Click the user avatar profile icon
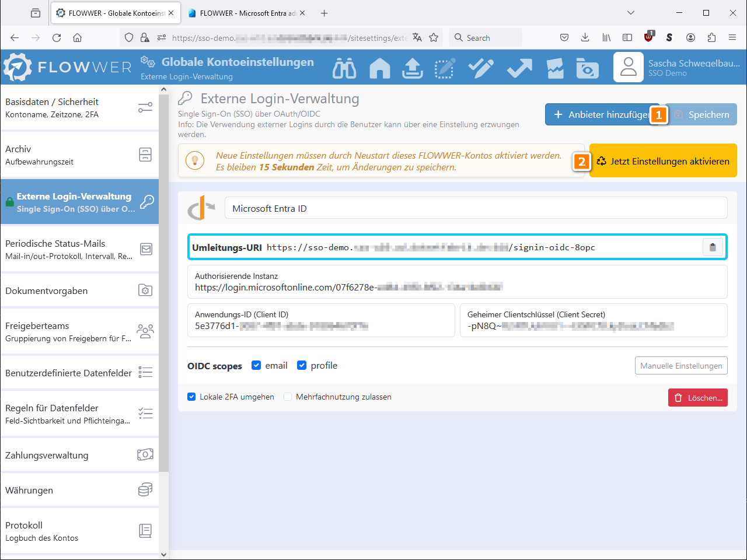This screenshot has width=747, height=560. (629, 67)
